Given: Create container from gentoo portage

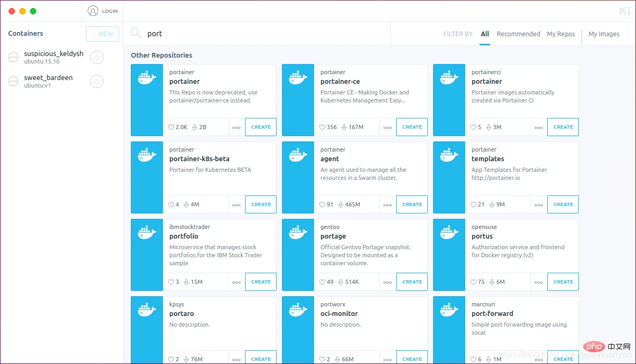Looking at the screenshot, I should [412, 282].
